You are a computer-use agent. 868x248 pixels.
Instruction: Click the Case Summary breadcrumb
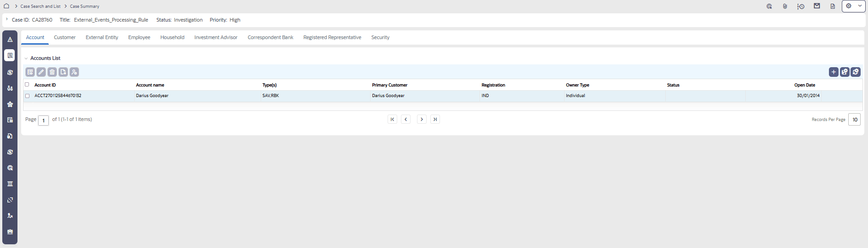click(85, 6)
